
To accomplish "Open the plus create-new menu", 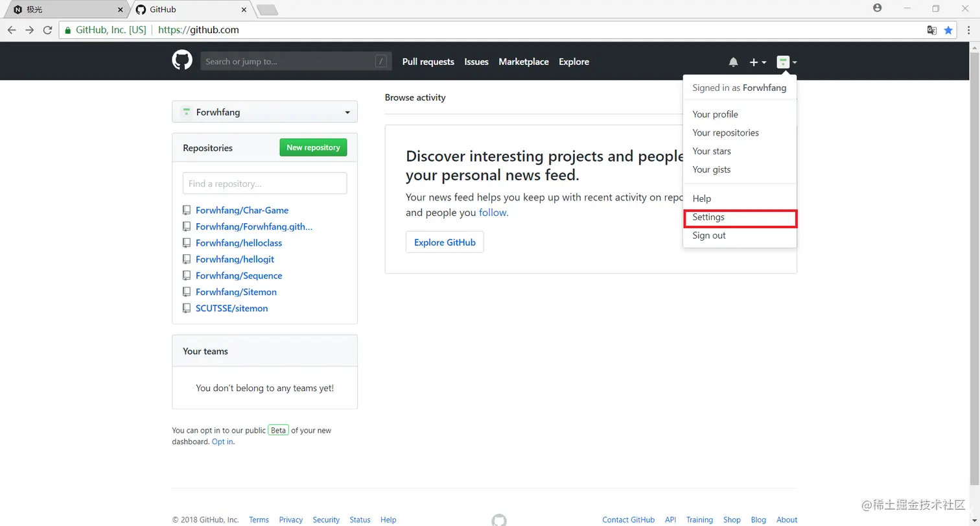I will pos(758,62).
